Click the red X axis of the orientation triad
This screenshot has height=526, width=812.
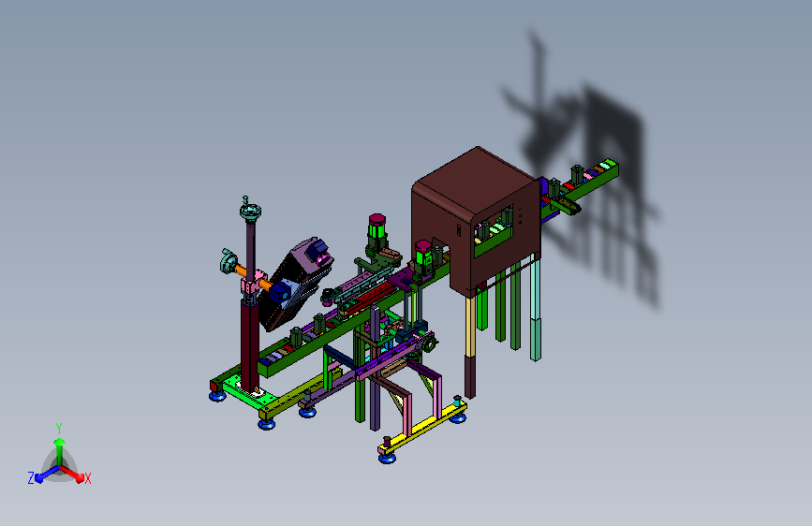(74, 474)
